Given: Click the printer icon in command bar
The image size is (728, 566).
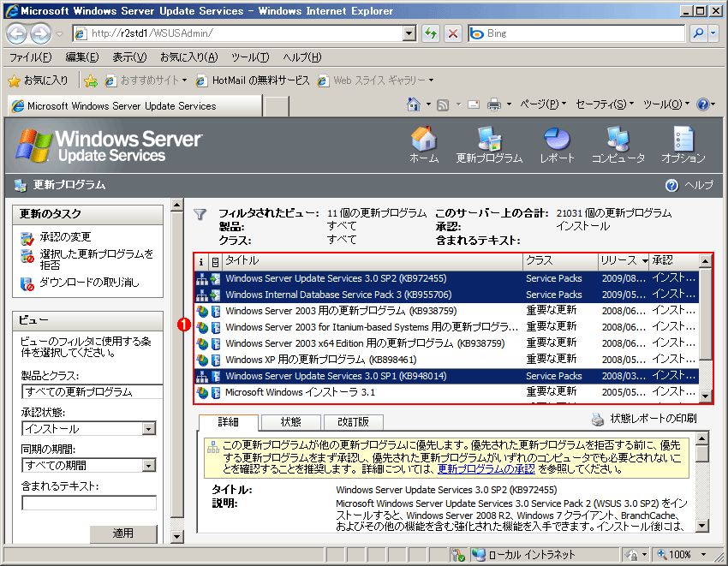Looking at the screenshot, I should pos(494,105).
